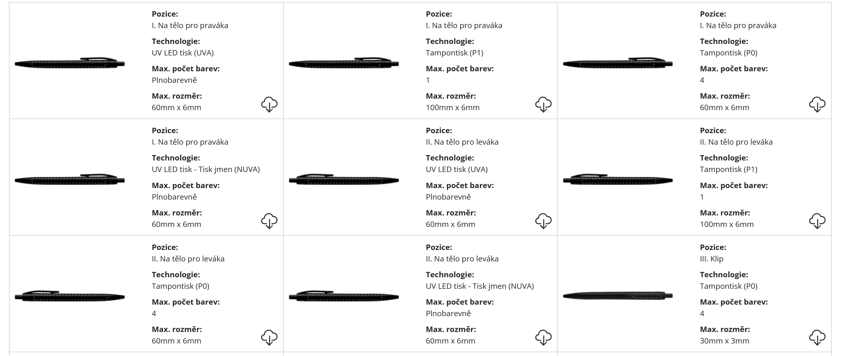Download template for left-hander Tisk jmen (NUVA)
Image resolution: width=868 pixels, height=356 pixels.
543,337
